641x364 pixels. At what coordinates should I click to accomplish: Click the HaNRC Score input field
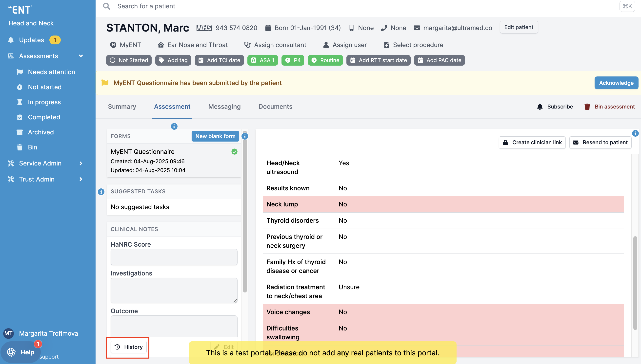point(174,257)
